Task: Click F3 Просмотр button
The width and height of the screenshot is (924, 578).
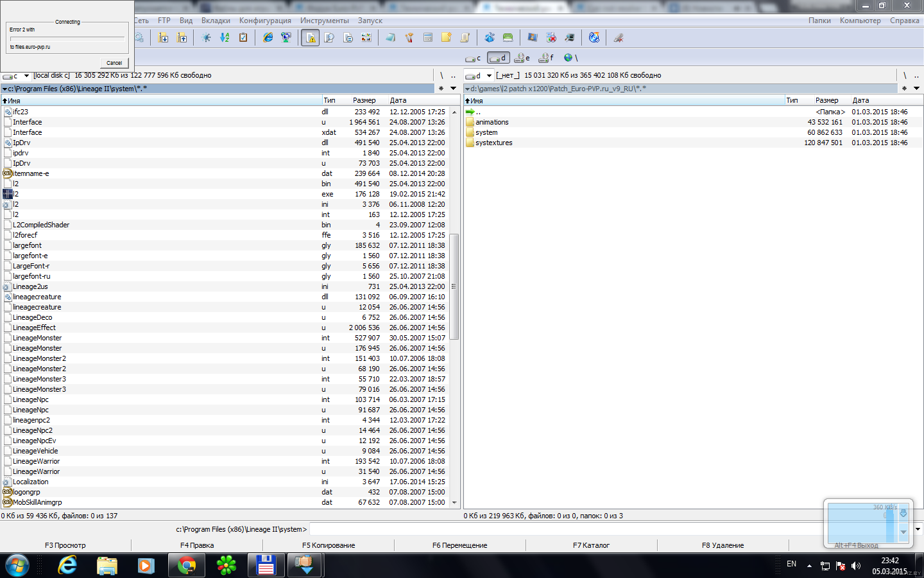Action: (x=65, y=545)
